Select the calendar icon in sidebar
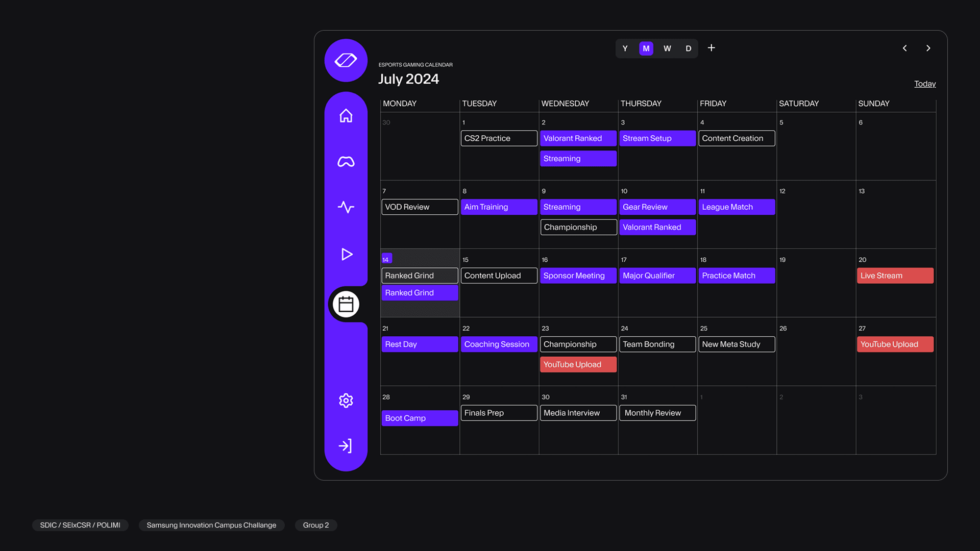Screen dimensions: 980x551 coord(346,305)
